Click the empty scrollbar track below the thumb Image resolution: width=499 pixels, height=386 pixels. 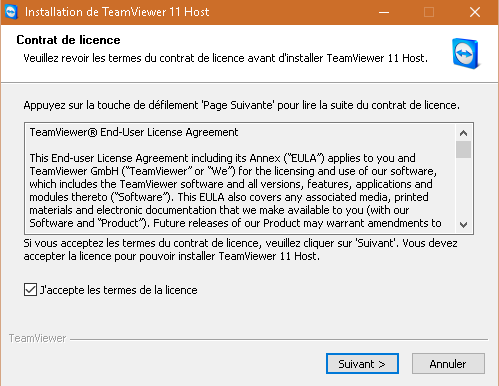click(x=463, y=187)
